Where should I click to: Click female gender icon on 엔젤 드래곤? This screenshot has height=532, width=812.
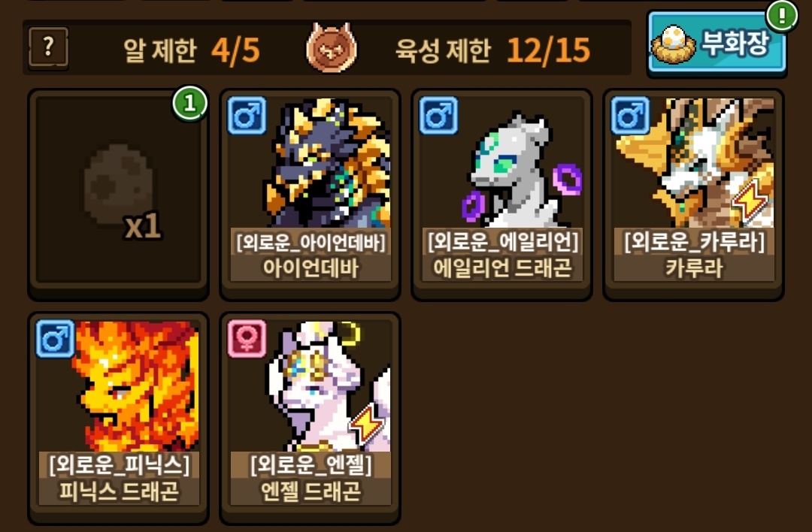tap(247, 339)
